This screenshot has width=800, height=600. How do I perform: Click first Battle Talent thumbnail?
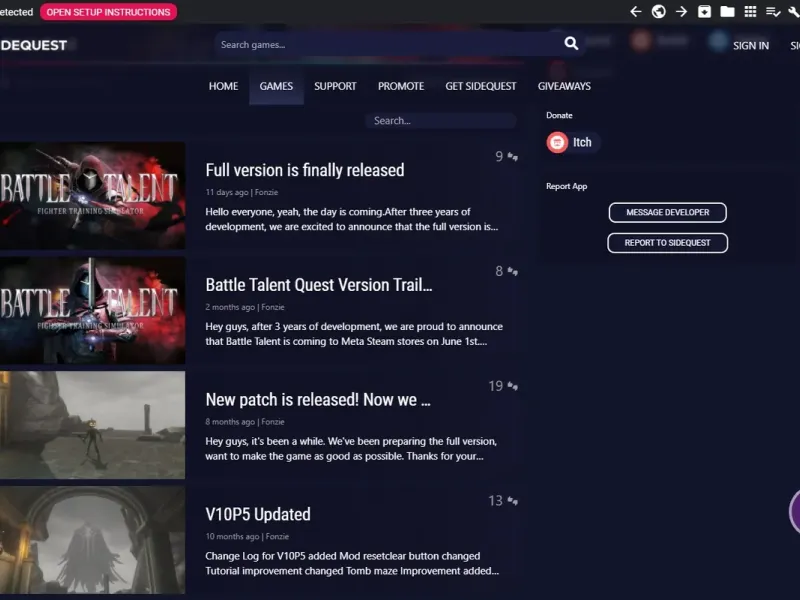tap(92, 195)
